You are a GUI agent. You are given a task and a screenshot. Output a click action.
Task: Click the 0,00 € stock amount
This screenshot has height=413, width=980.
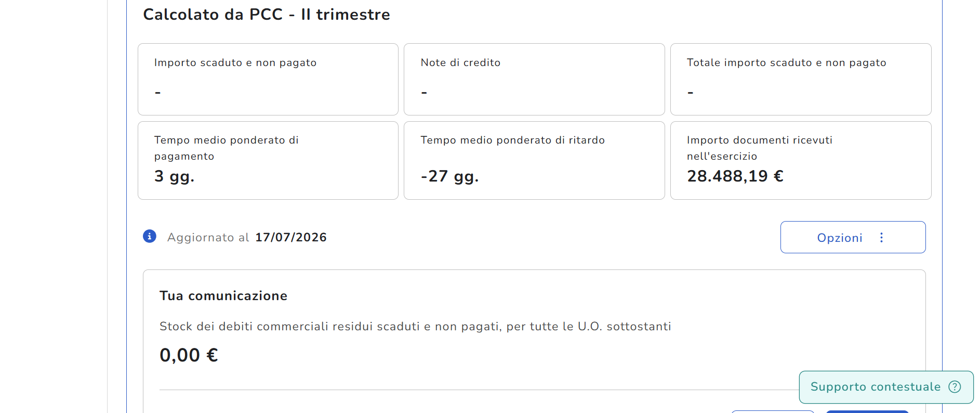click(189, 355)
